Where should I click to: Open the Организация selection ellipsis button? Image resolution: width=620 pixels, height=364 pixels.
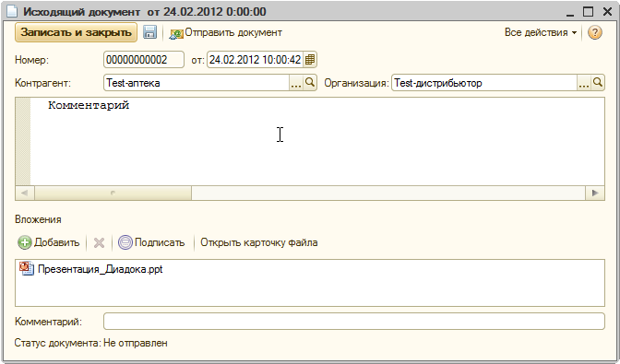[x=584, y=83]
